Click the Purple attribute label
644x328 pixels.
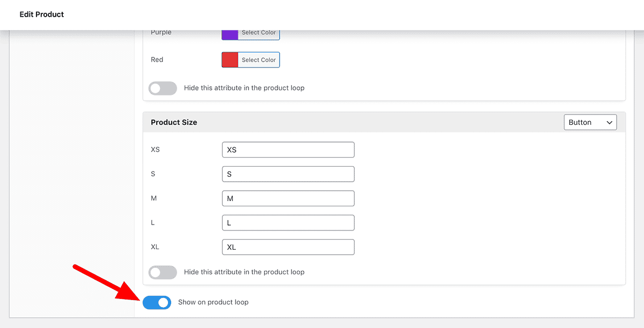coord(161,33)
